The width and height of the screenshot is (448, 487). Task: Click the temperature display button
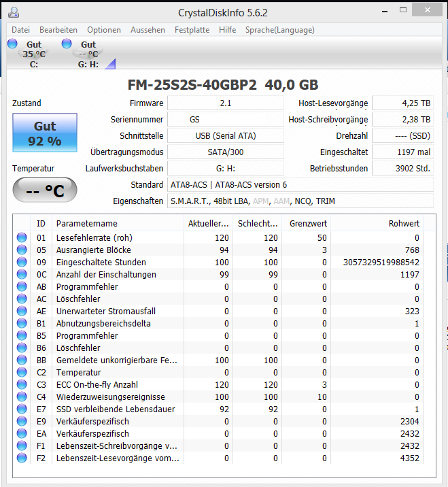(x=45, y=190)
